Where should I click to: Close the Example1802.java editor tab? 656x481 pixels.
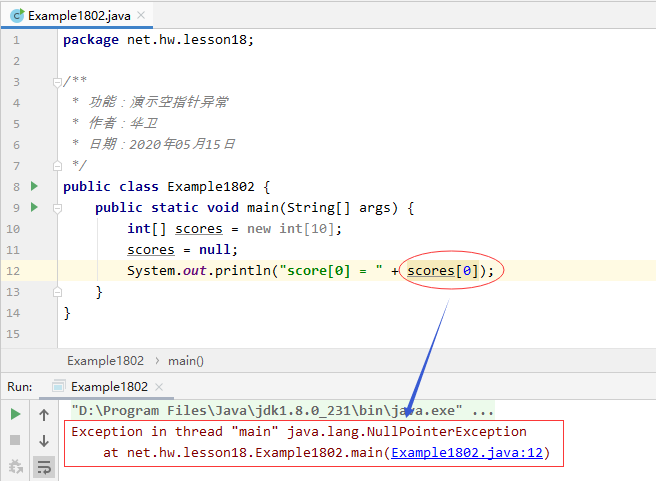tap(141, 15)
